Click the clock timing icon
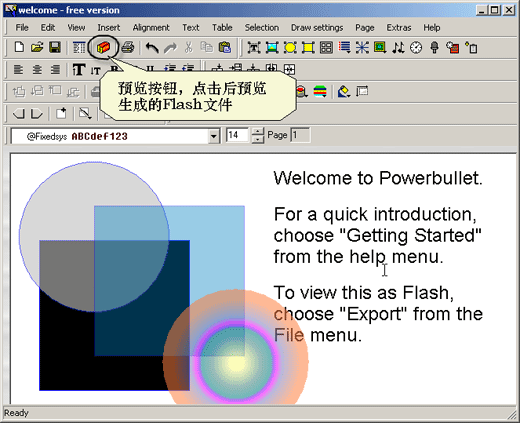Image resolution: width=520 pixels, height=423 pixels. [x=416, y=48]
